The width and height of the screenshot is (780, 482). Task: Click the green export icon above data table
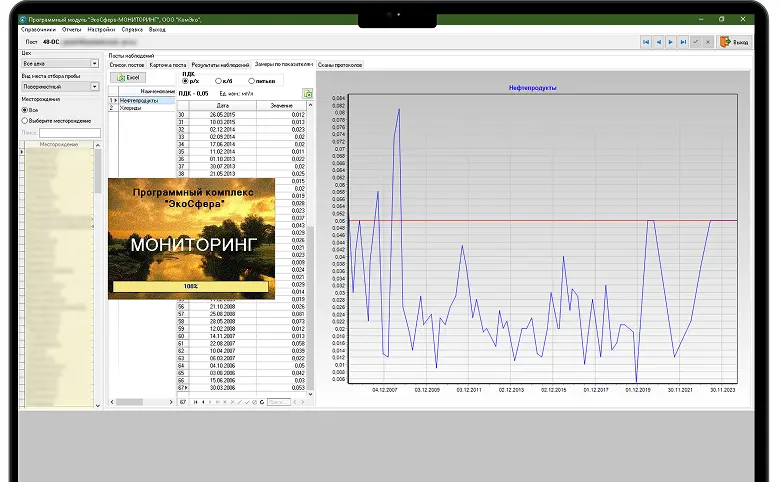pyautogui.click(x=308, y=93)
